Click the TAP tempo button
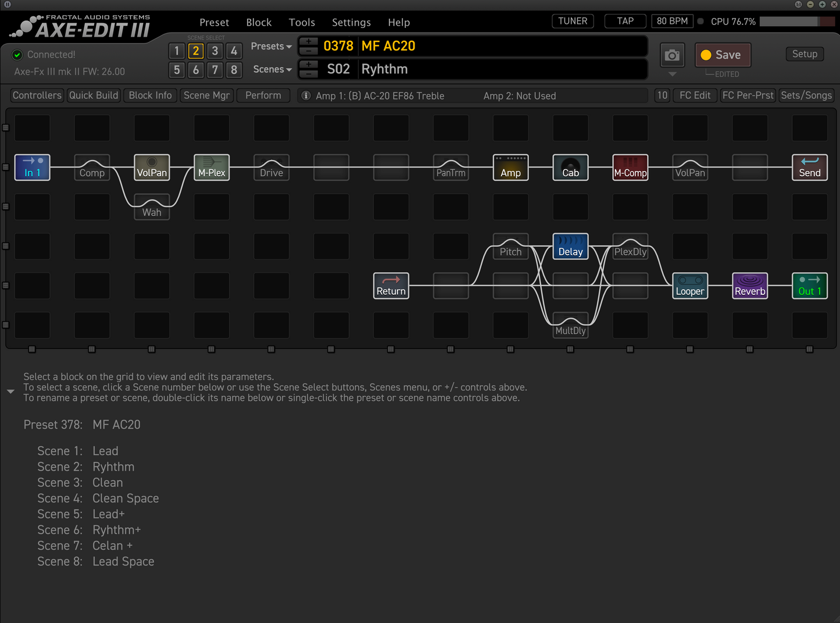Screen dimensions: 840x623 tap(625, 22)
